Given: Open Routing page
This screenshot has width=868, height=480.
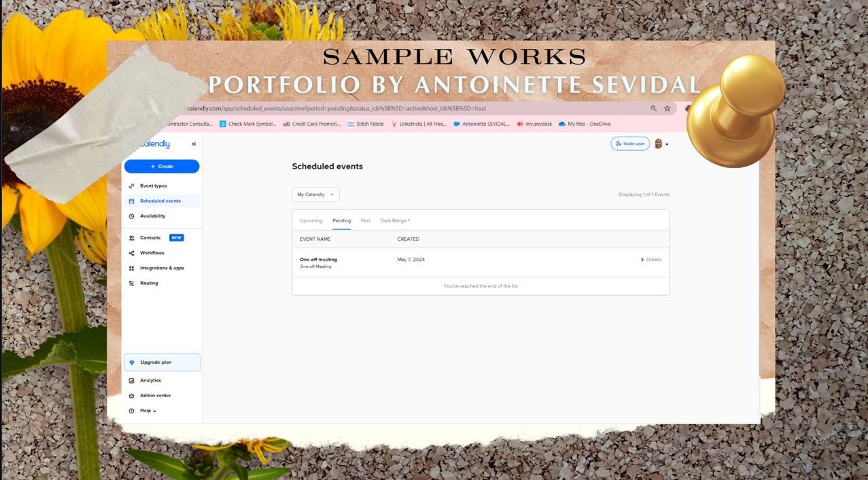Looking at the screenshot, I should pos(149,284).
